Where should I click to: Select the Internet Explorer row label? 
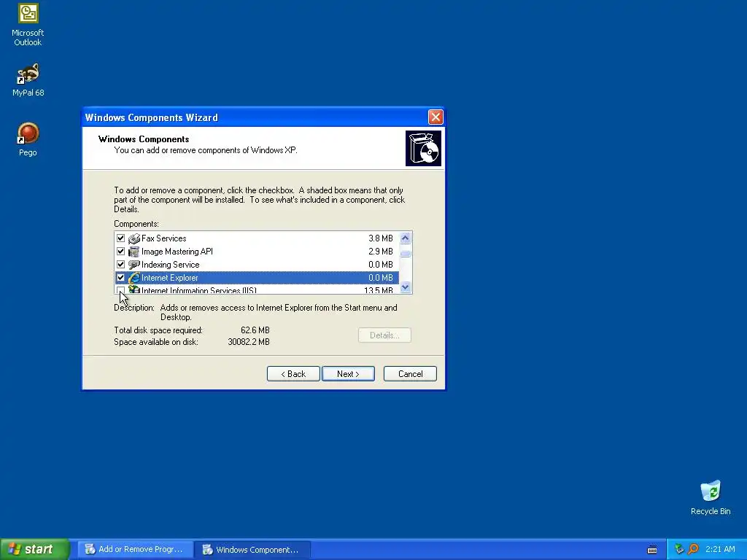click(x=169, y=278)
